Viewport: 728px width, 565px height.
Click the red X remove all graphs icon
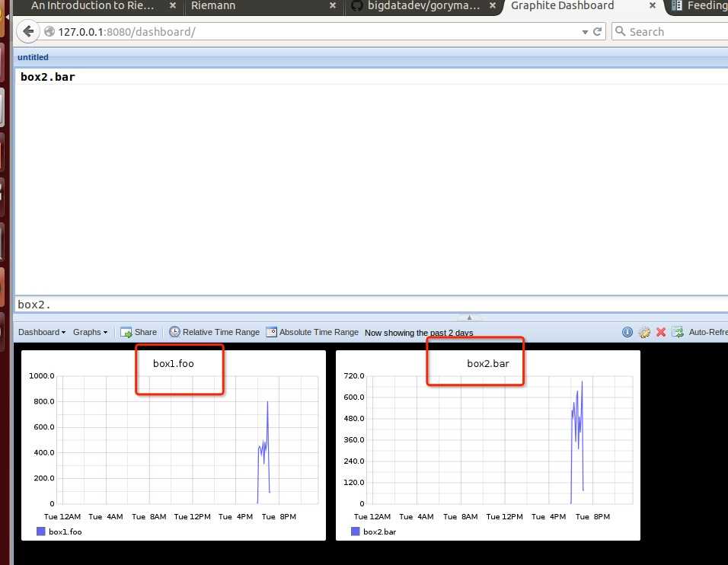[661, 333]
